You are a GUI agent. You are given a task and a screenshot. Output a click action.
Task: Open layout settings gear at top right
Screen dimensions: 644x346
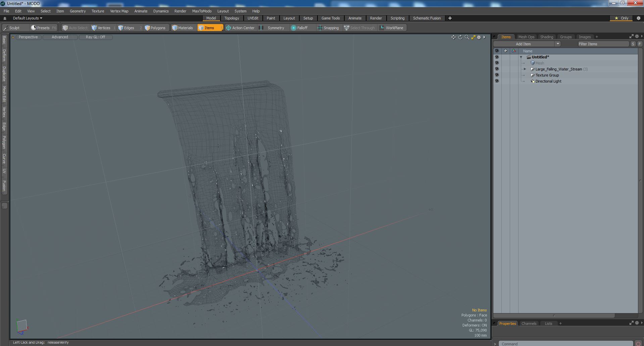tap(639, 18)
